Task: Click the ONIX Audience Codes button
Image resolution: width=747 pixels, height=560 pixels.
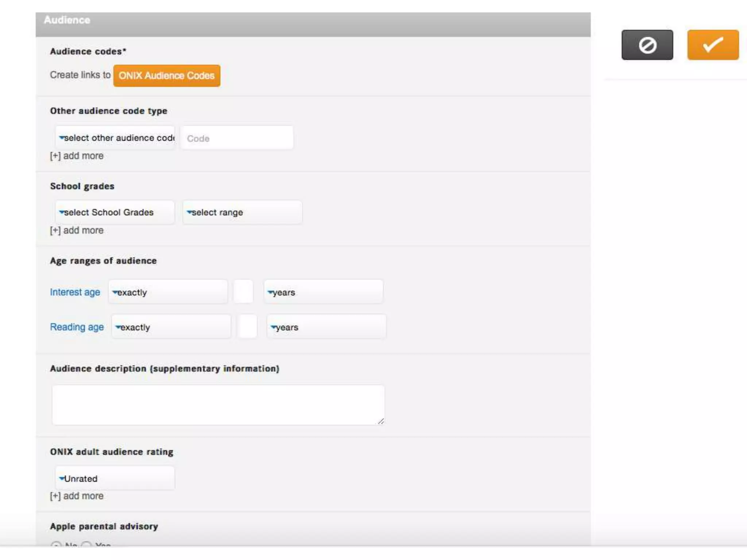Action: 167,76
